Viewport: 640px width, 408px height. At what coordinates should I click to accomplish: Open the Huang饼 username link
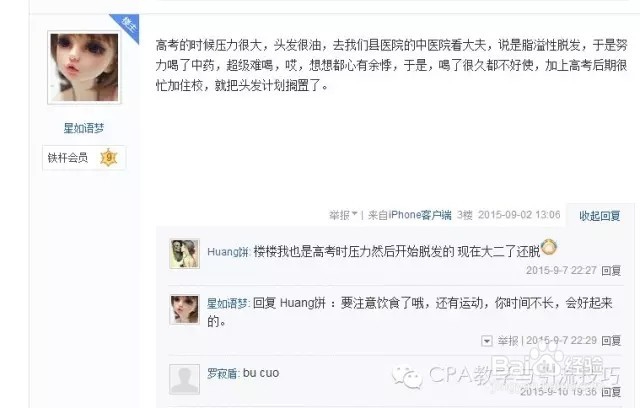tap(228, 252)
